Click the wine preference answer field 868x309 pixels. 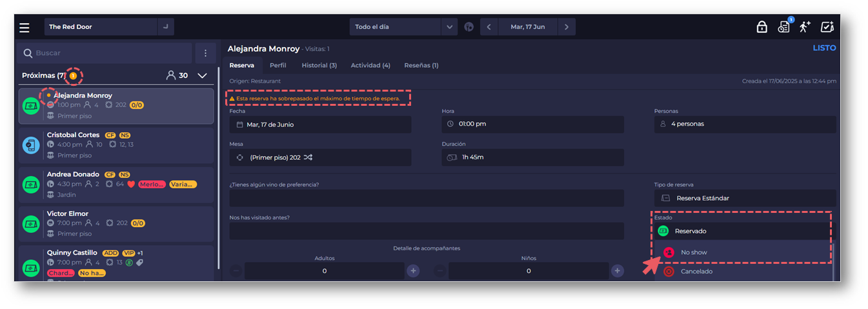point(427,198)
